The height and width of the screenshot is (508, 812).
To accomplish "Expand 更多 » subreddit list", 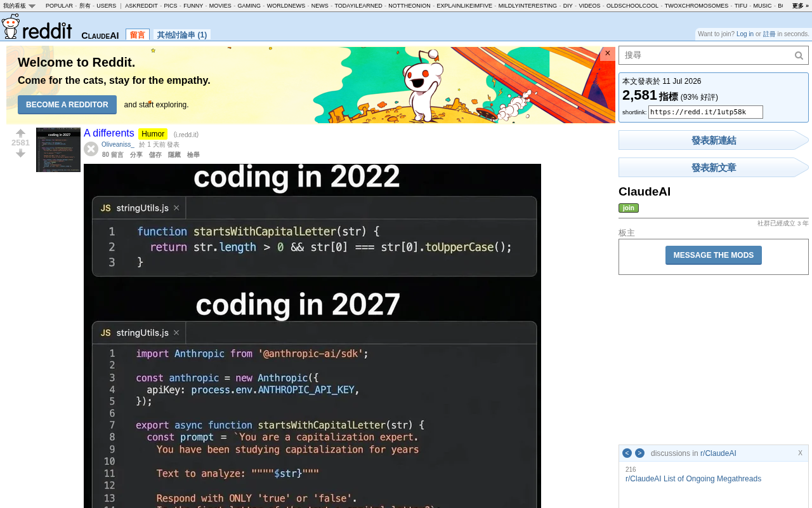I will coord(801,6).
